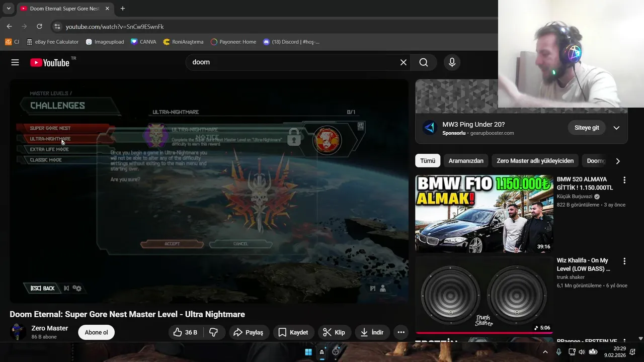Screen dimensions: 644x362
Task: Open the Payoneer: Home bookmark
Action: (x=233, y=42)
